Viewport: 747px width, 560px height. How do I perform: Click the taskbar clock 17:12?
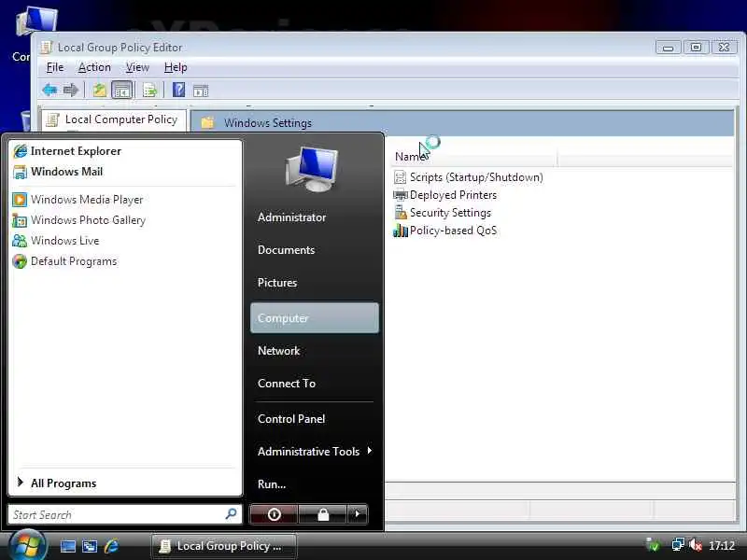click(x=721, y=545)
